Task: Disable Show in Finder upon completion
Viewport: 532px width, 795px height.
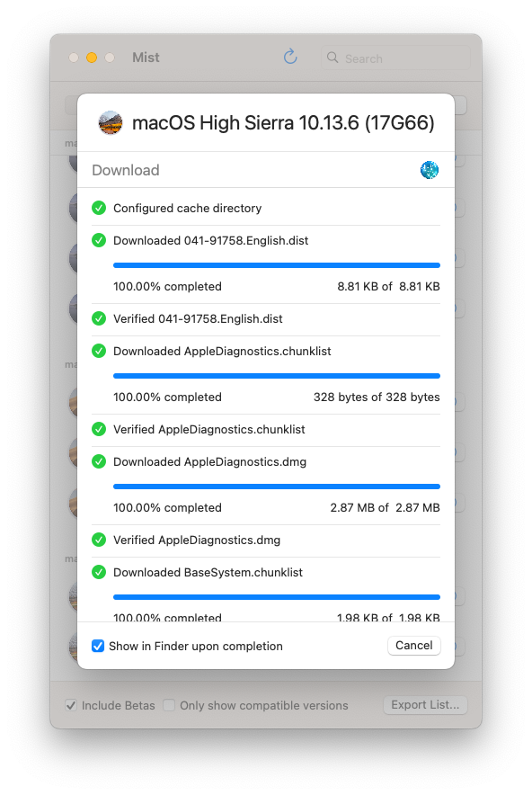Action: [98, 646]
